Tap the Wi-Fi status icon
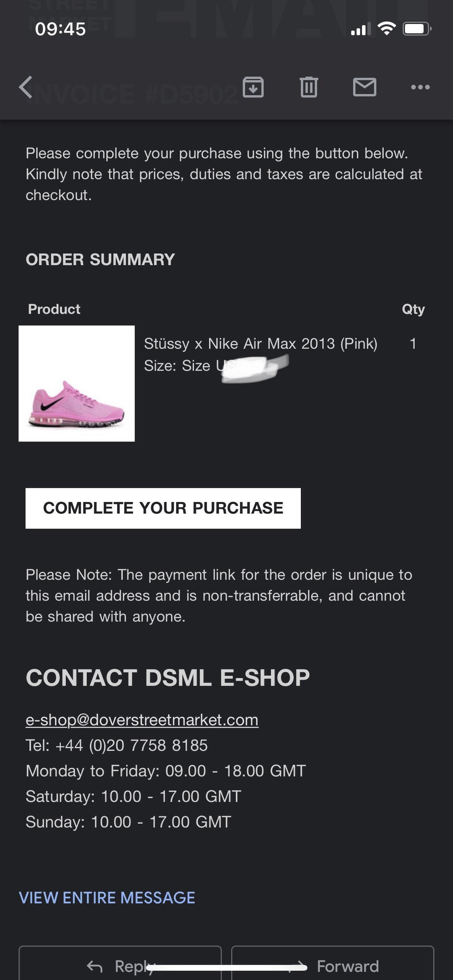This screenshot has height=980, width=453. [386, 28]
